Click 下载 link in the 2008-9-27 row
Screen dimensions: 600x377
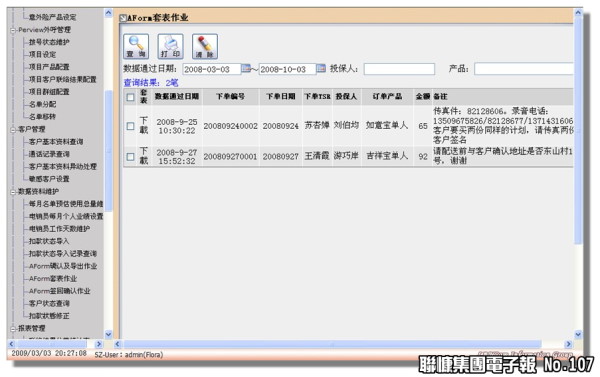143,156
